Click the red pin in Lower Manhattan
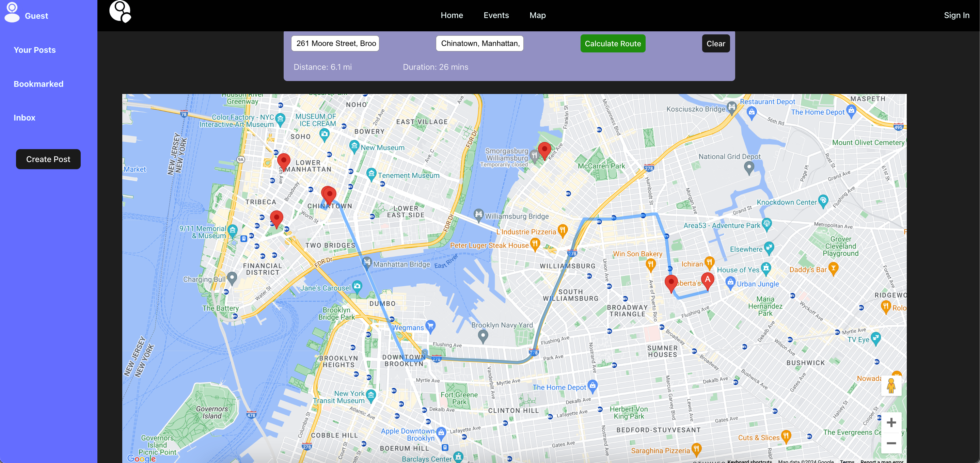Image resolution: width=980 pixels, height=463 pixels. click(283, 161)
